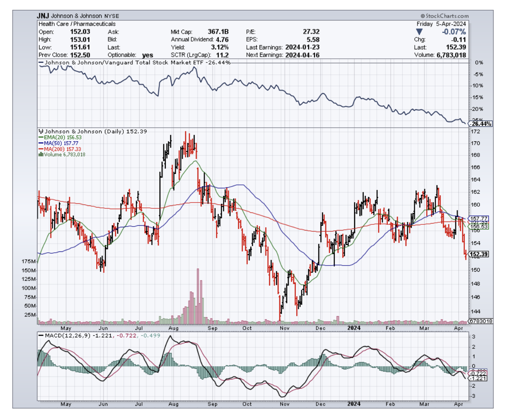Click the 6783018 volume axis tag

(x=480, y=321)
